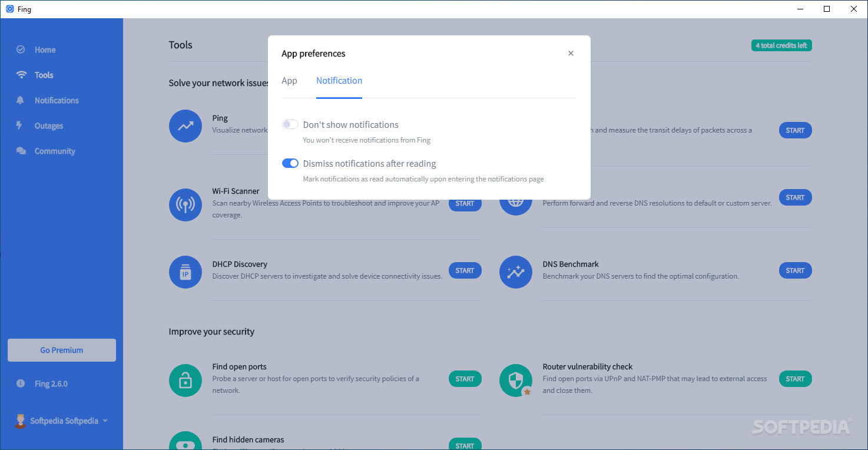Click the Ping tool title
The image size is (868, 450).
tap(220, 118)
